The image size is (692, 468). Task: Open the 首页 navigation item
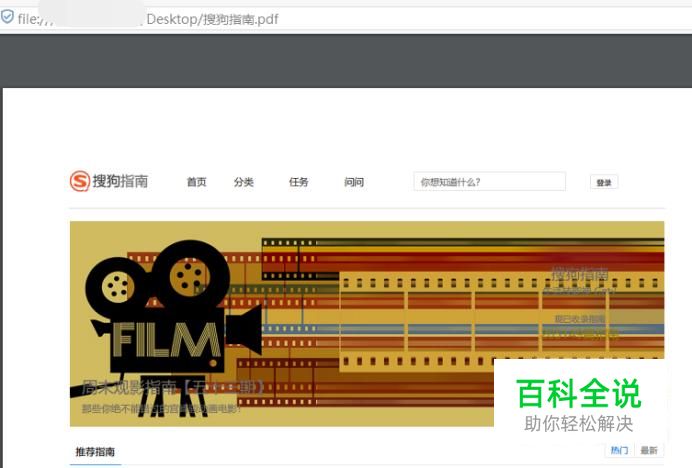tap(196, 182)
